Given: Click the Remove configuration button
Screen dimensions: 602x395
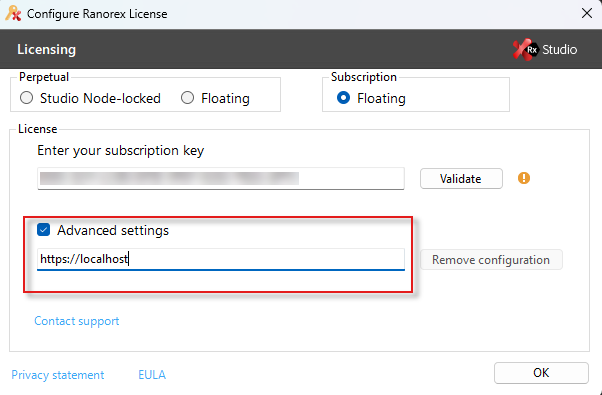Looking at the screenshot, I should [x=491, y=260].
